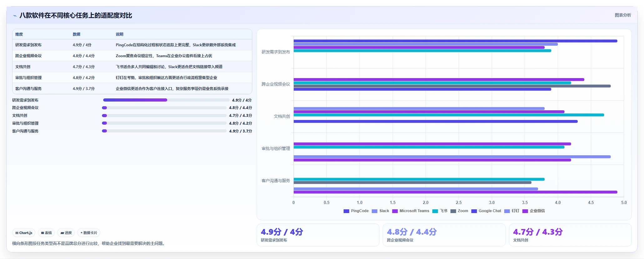Toggle Microsoft Teams legend swatch
644x259 pixels.
pos(395,211)
